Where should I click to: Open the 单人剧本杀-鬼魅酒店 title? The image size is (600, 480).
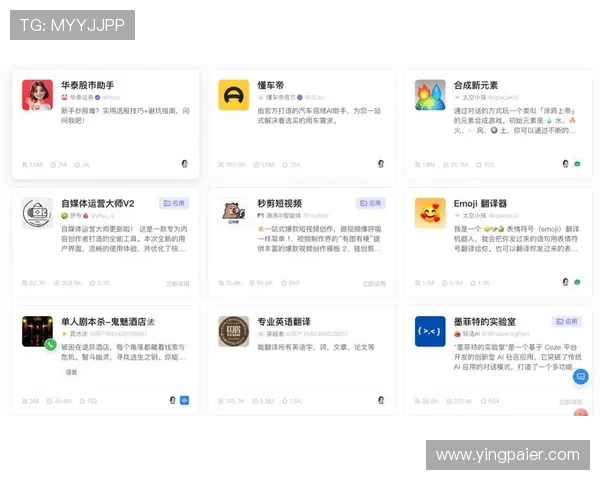click(x=108, y=322)
